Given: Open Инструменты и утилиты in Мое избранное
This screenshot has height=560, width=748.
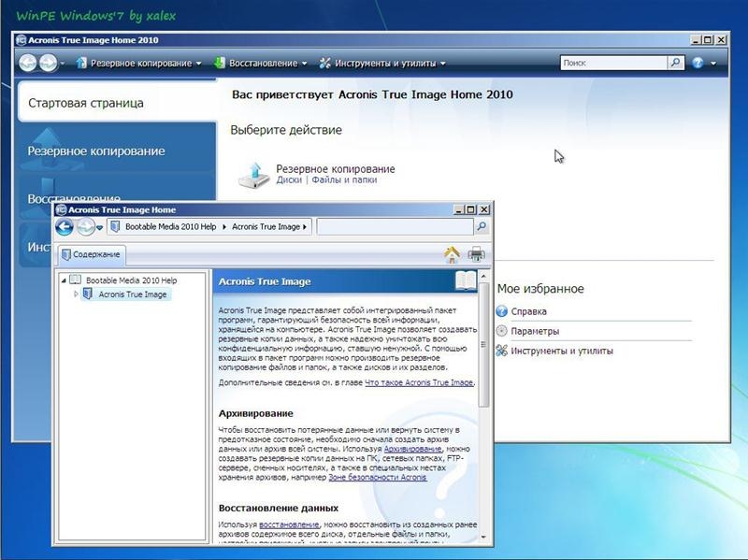Looking at the screenshot, I should [562, 351].
